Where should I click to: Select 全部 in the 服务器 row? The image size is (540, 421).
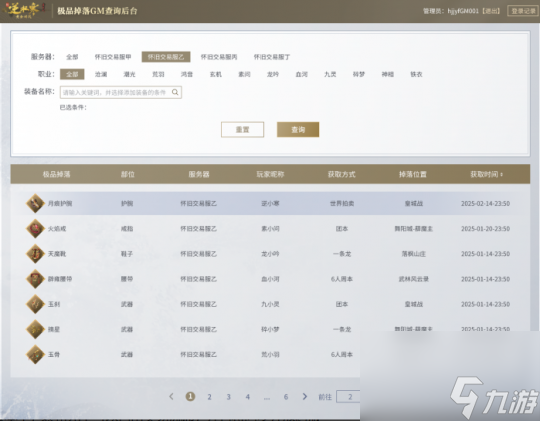[x=72, y=57]
